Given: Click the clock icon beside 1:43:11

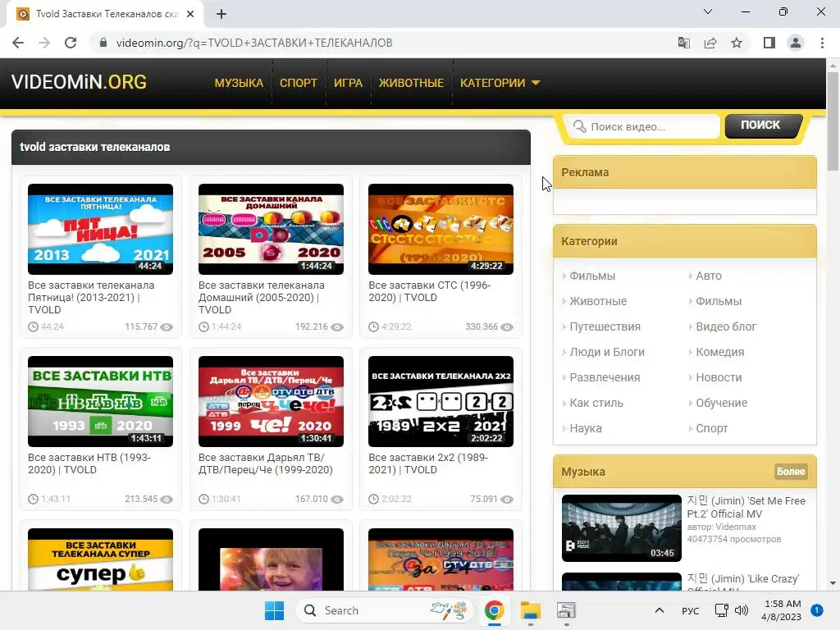Looking at the screenshot, I should click(x=33, y=500).
